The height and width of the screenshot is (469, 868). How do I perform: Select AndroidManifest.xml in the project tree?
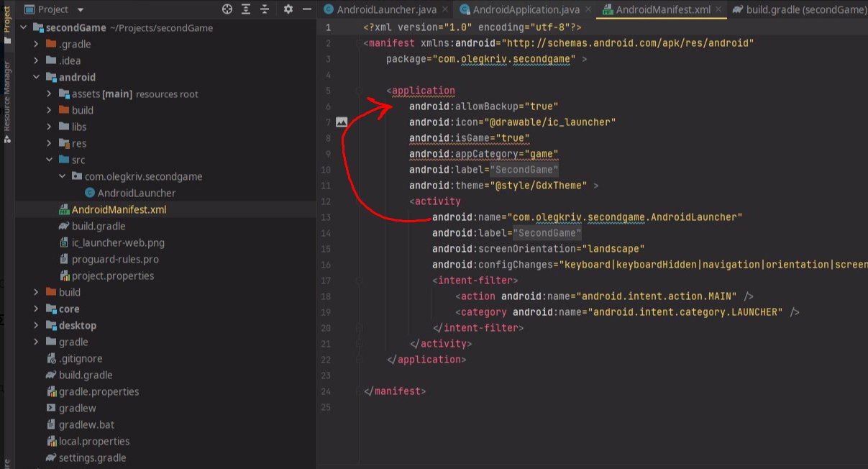[119, 209]
